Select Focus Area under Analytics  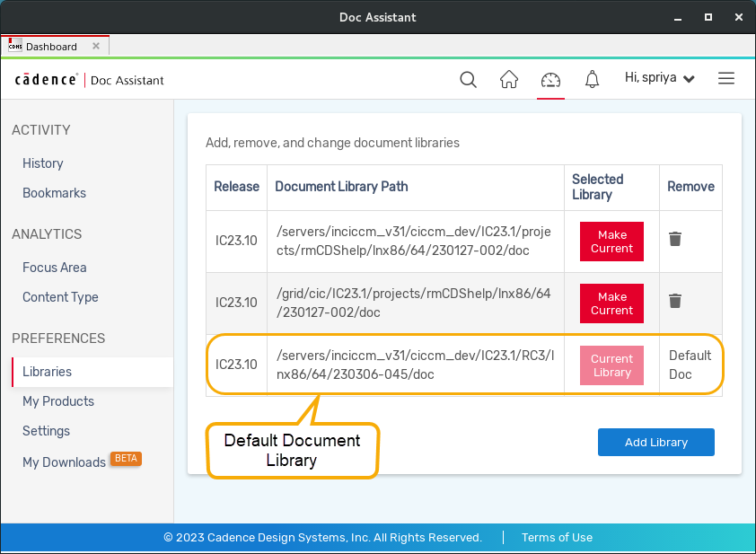(x=55, y=268)
